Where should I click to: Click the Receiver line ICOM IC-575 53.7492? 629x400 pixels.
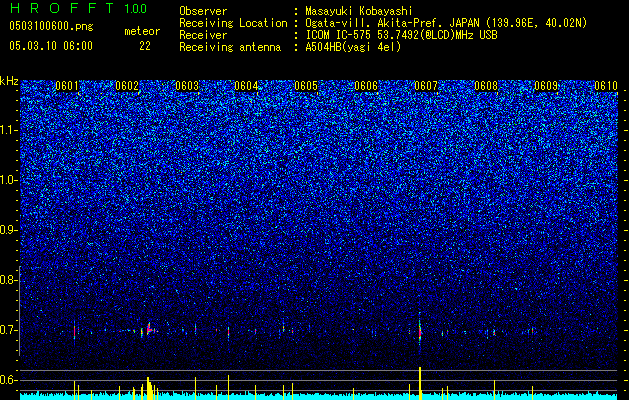click(401, 35)
